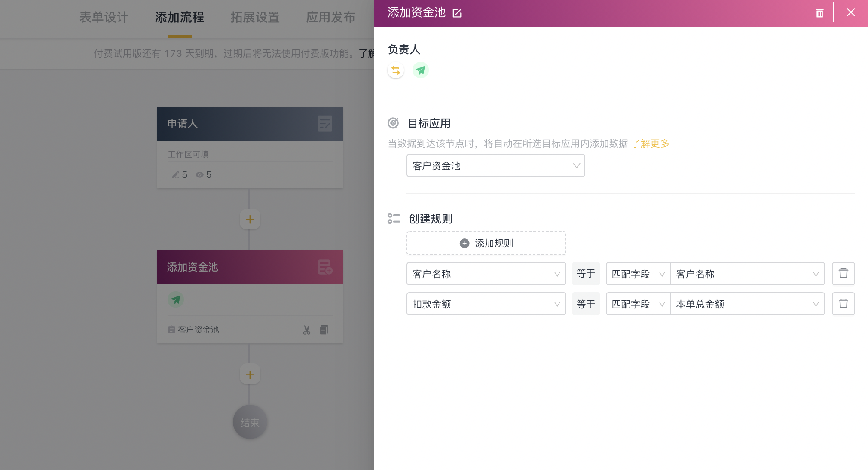Open 了解更多 link in 目标应用
The height and width of the screenshot is (470, 868).
click(650, 143)
